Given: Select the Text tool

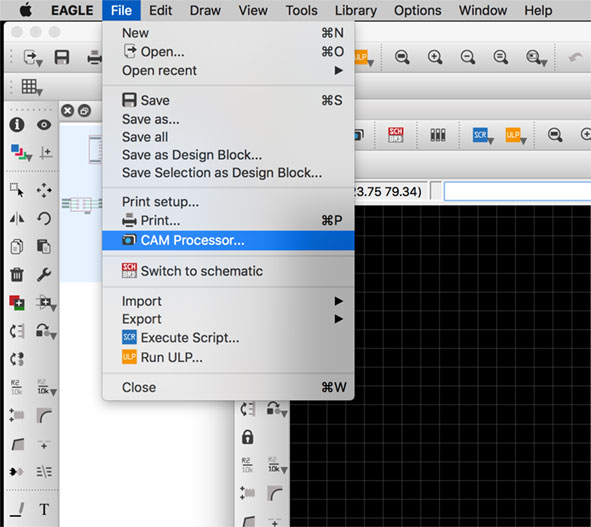Looking at the screenshot, I should [44, 509].
